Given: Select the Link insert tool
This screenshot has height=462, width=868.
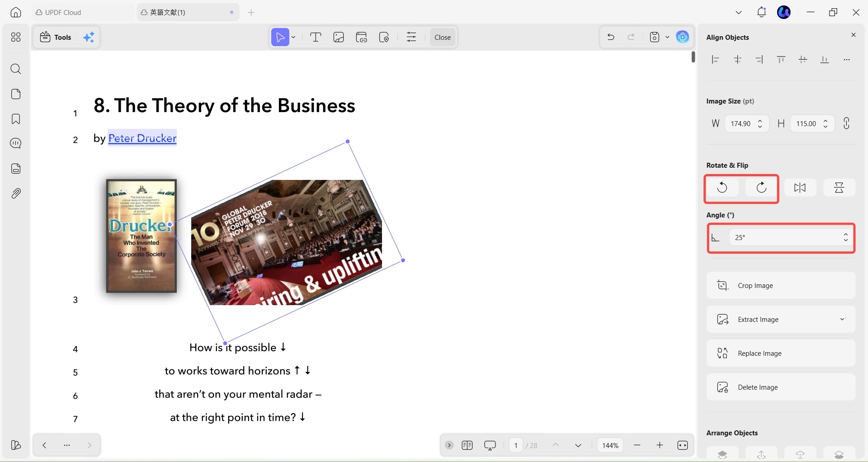Looking at the screenshot, I should 361,37.
